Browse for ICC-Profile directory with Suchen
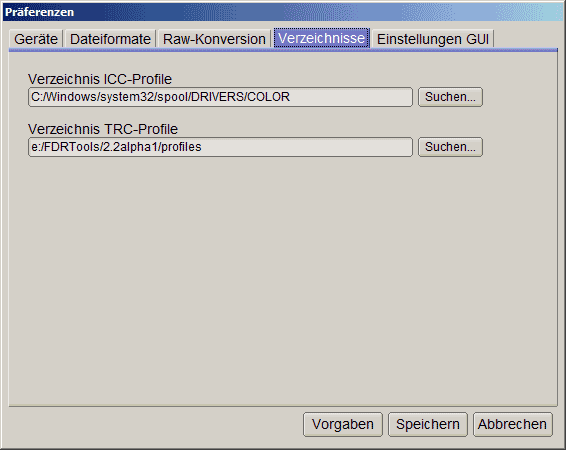566x450 pixels. 450,97
